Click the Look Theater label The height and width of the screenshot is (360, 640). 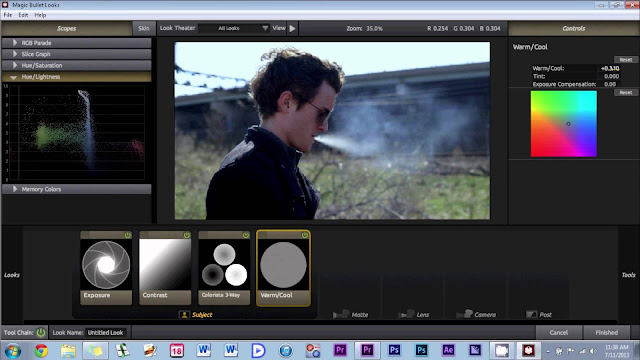pyautogui.click(x=177, y=28)
